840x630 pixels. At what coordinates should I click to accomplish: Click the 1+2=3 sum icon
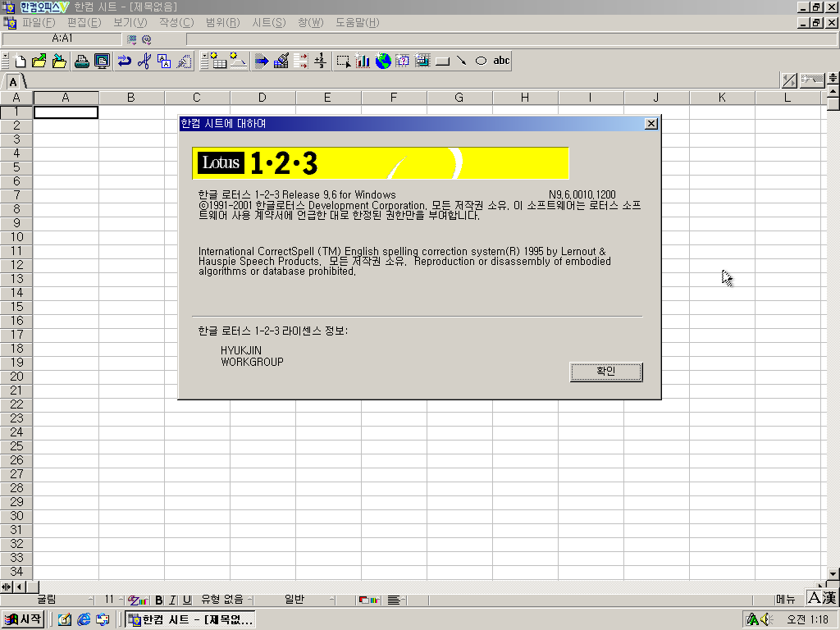point(321,61)
